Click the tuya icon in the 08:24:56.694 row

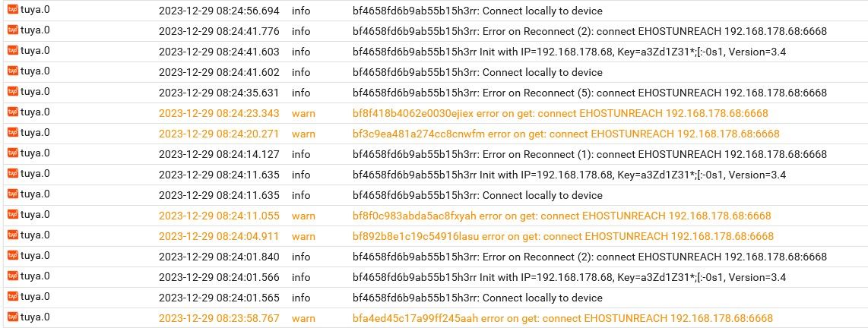click(x=13, y=10)
